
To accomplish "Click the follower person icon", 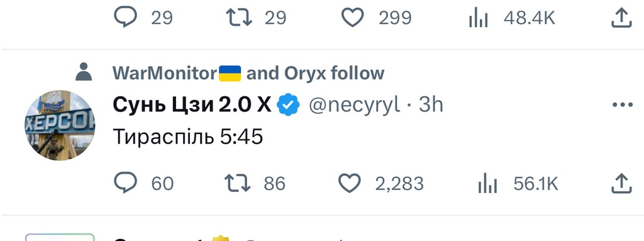I will pyautogui.click(x=84, y=72).
